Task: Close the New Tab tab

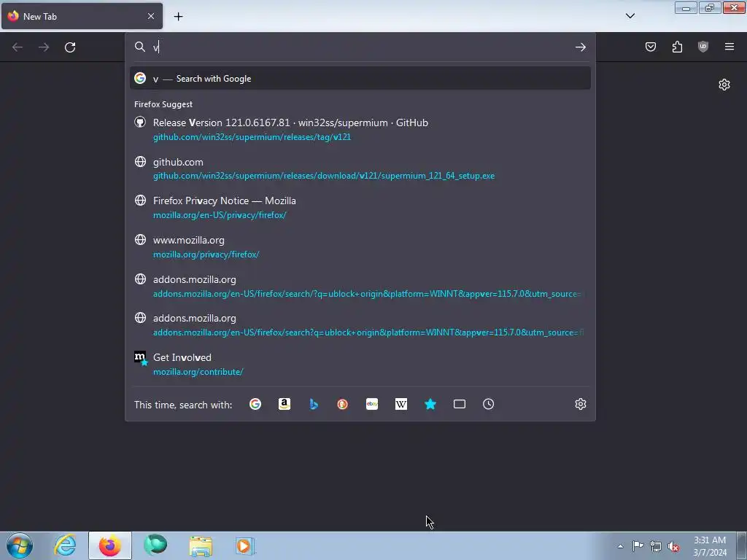Action: pos(151,16)
